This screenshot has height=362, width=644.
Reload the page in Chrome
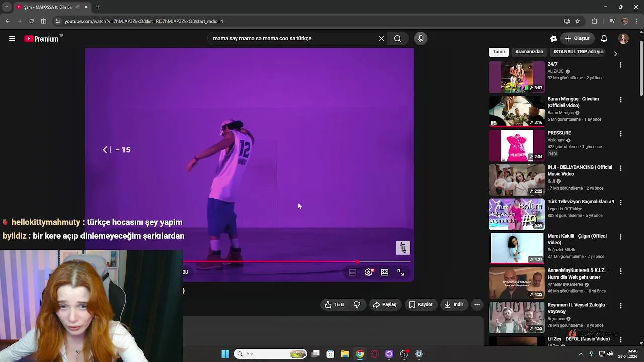click(x=32, y=21)
